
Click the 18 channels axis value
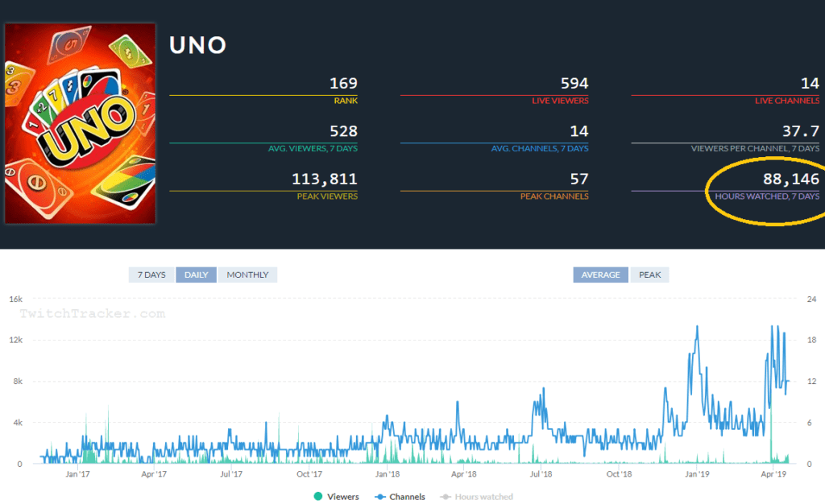click(812, 340)
